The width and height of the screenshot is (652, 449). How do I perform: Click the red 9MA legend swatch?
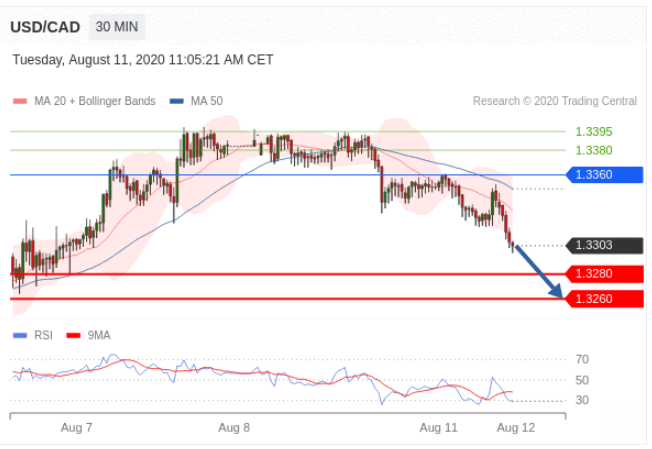click(74, 336)
